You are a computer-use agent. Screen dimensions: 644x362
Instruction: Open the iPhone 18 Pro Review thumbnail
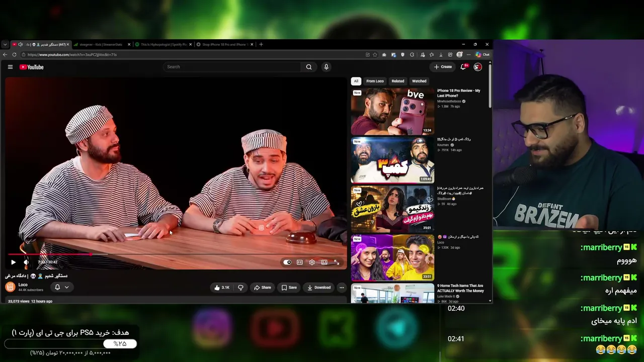tap(392, 111)
